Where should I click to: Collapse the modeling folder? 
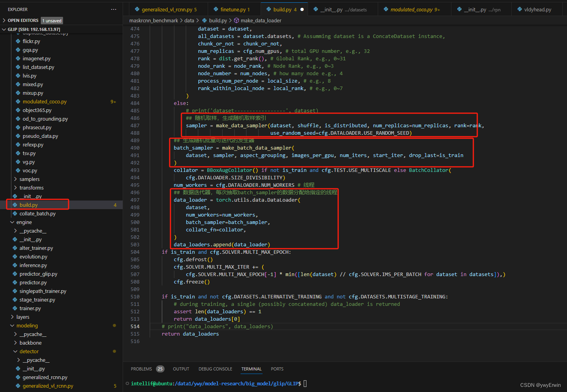click(x=12, y=325)
